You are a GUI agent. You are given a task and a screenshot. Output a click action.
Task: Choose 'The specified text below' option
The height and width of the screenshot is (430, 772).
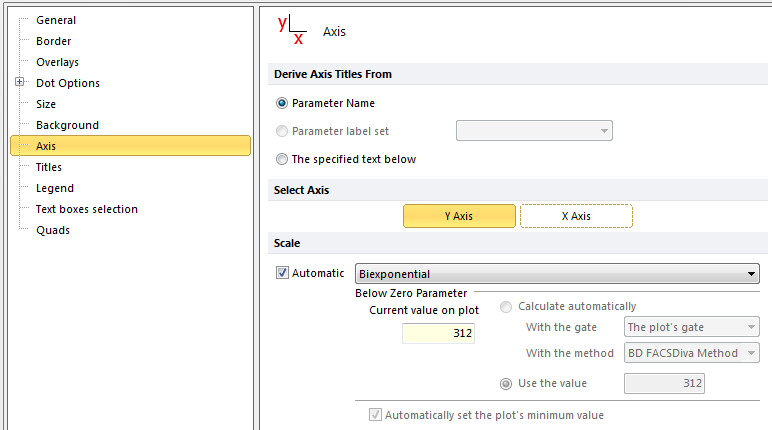pos(283,159)
